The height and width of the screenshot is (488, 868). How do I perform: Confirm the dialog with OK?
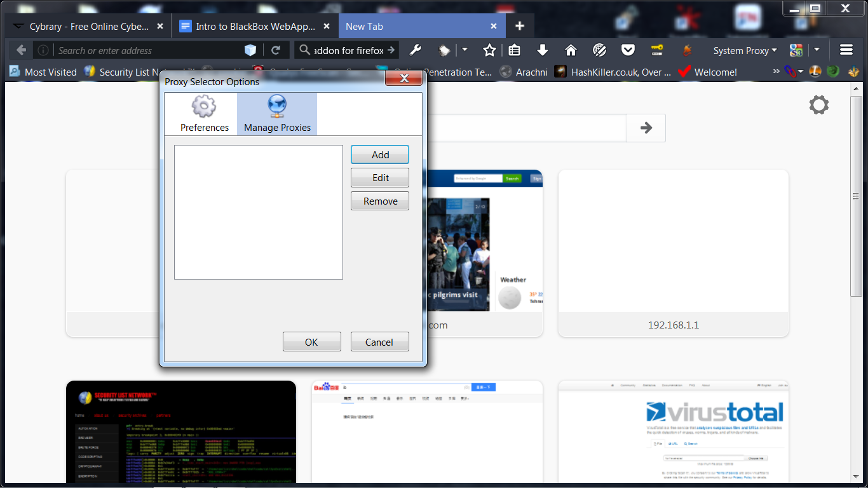(x=311, y=342)
